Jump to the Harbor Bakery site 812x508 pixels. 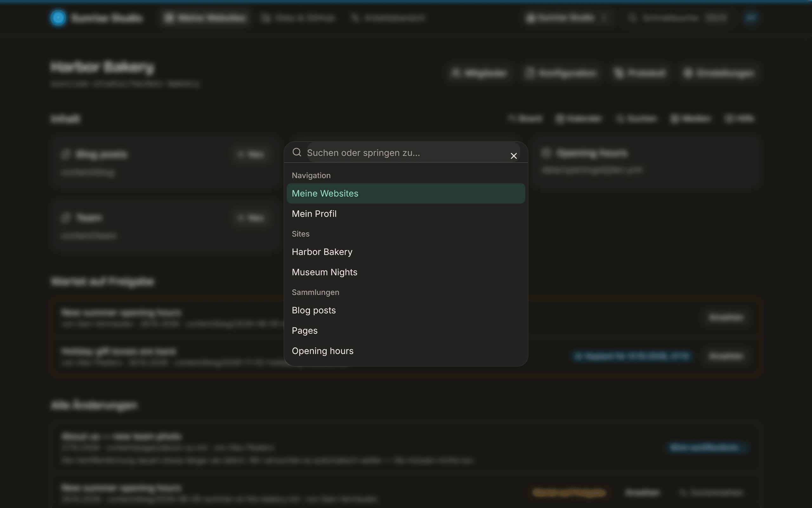pyautogui.click(x=406, y=252)
